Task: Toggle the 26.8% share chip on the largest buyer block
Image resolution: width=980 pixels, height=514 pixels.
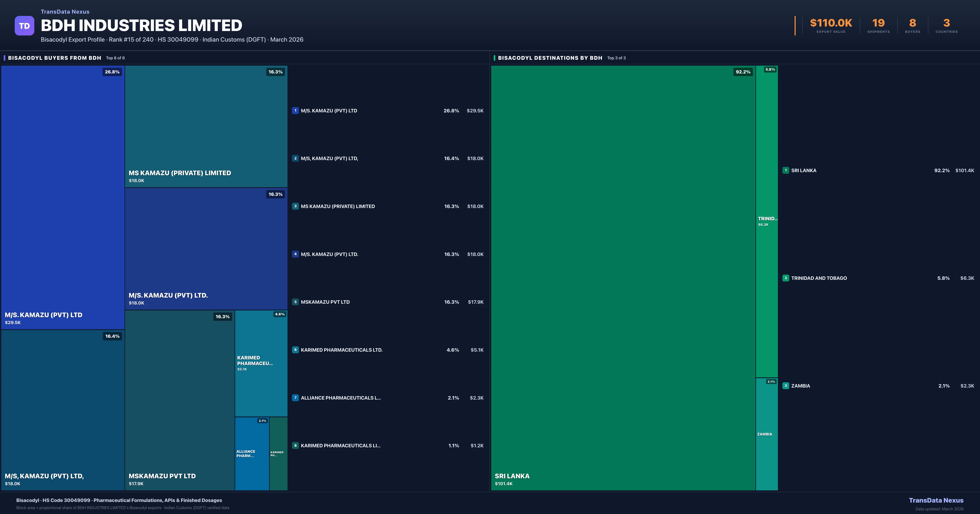Action: coord(112,71)
